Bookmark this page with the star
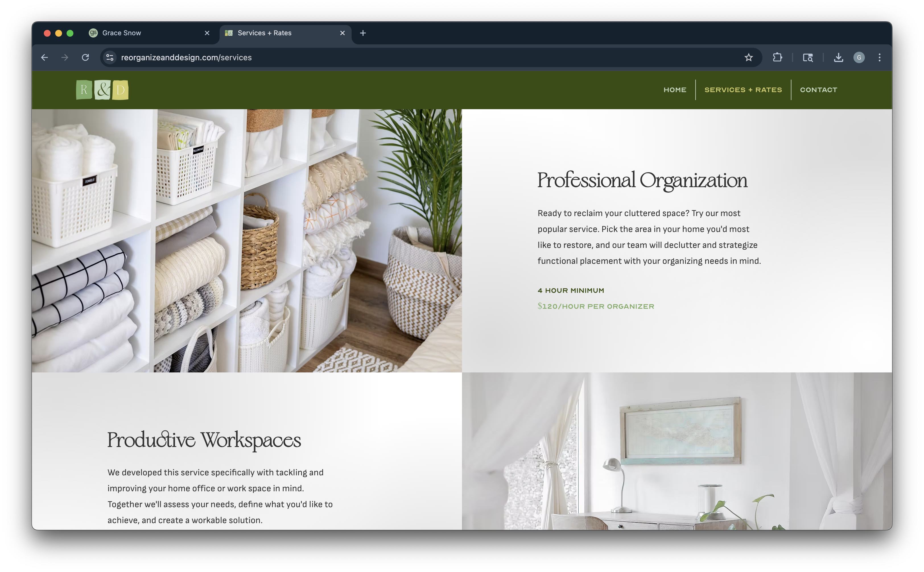This screenshot has width=924, height=572. pos(748,57)
